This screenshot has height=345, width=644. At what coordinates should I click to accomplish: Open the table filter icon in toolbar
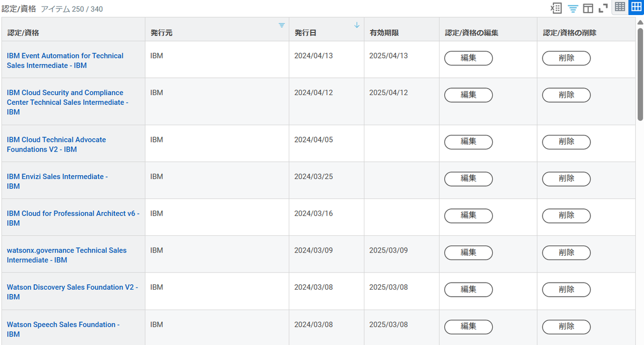[x=573, y=9]
